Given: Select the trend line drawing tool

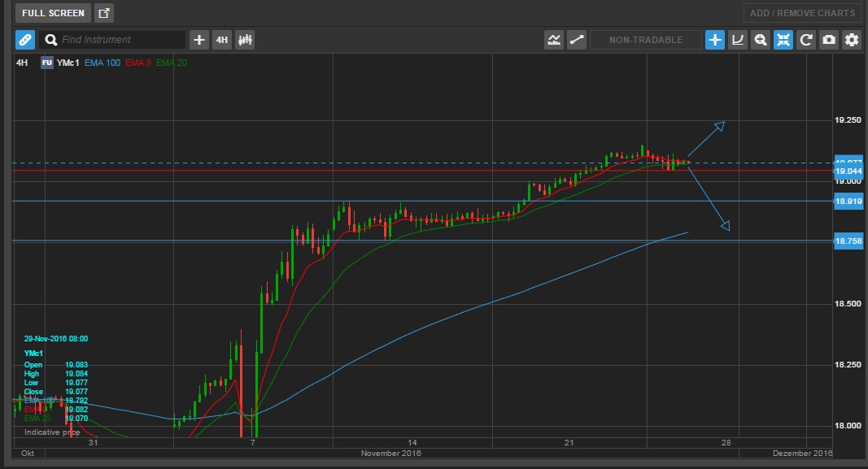Looking at the screenshot, I should pyautogui.click(x=577, y=40).
